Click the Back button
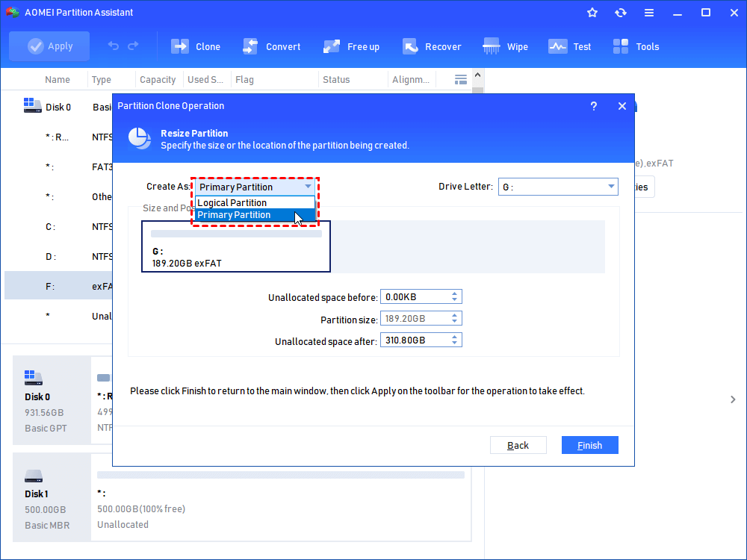Image resolution: width=747 pixels, height=560 pixels. tap(518, 445)
